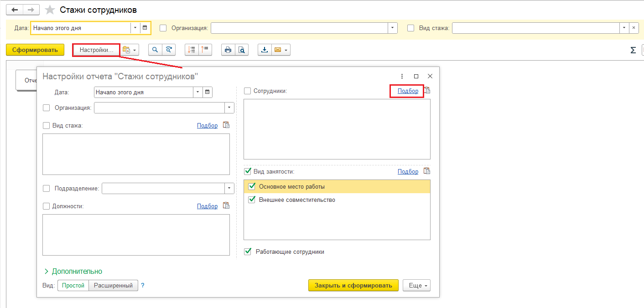The image size is (644, 308).
Task: Open print preview from the toolbar
Action: click(x=242, y=50)
